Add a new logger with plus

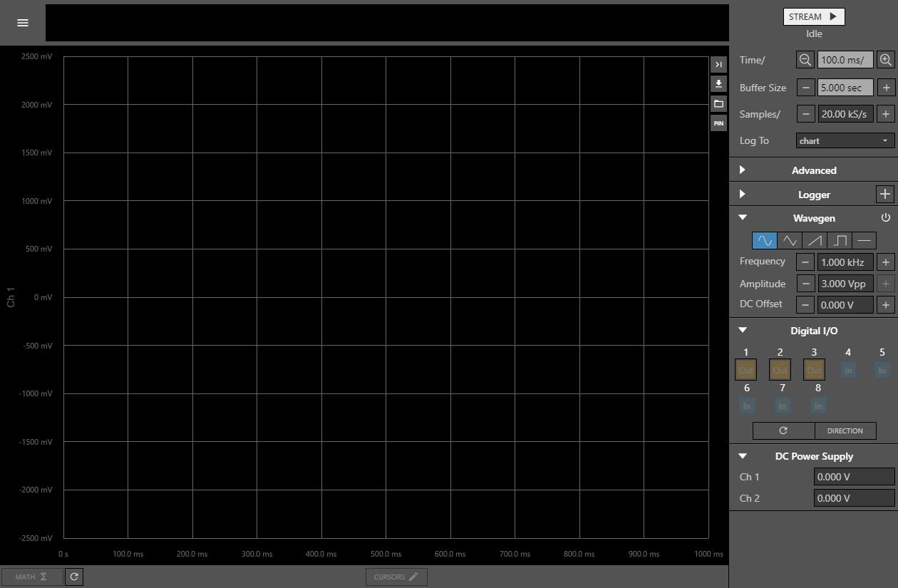[x=885, y=194]
